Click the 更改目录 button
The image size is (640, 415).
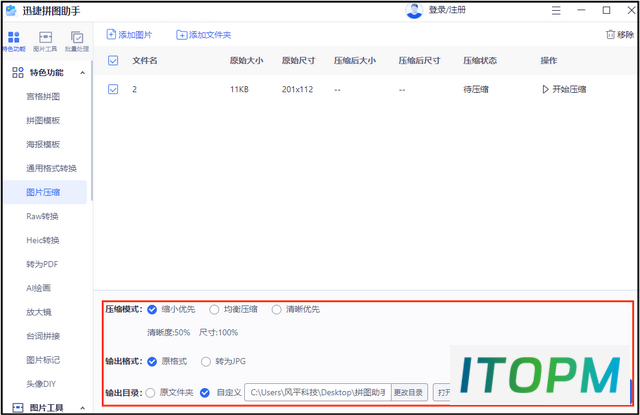[x=409, y=393]
